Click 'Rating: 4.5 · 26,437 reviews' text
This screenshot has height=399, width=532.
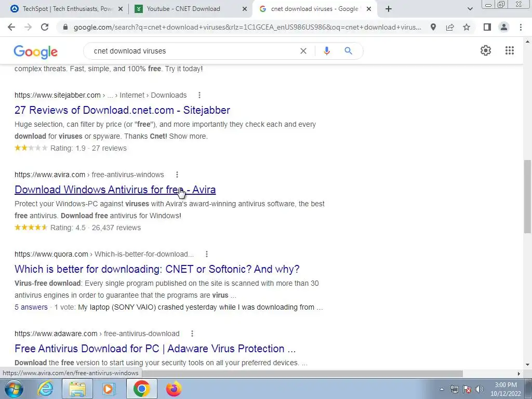point(96,228)
